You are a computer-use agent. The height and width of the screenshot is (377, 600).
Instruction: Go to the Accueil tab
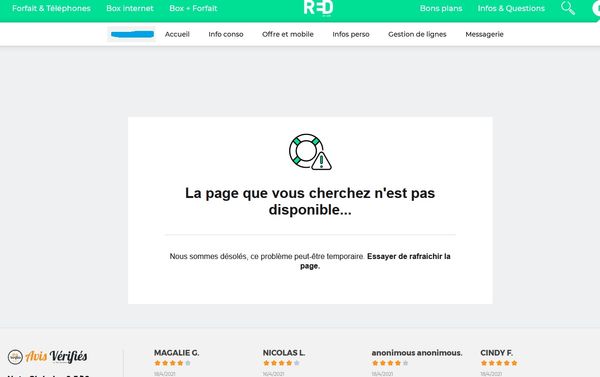[177, 34]
